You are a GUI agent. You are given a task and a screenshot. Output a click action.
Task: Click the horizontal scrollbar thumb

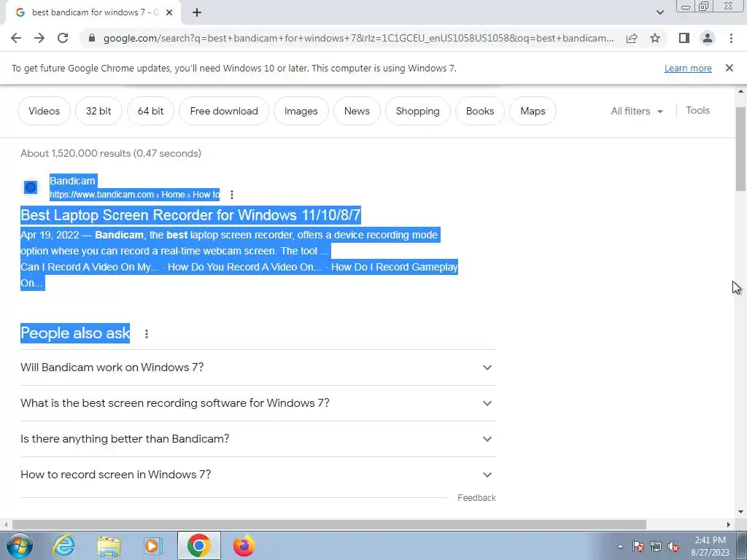click(329, 524)
